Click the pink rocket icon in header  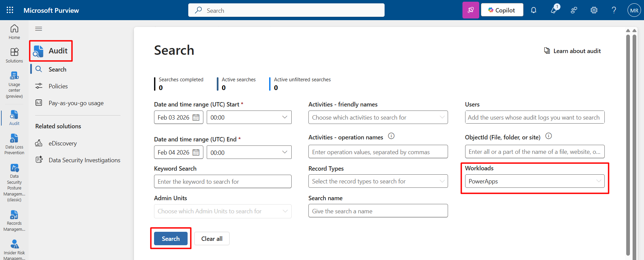tap(470, 10)
